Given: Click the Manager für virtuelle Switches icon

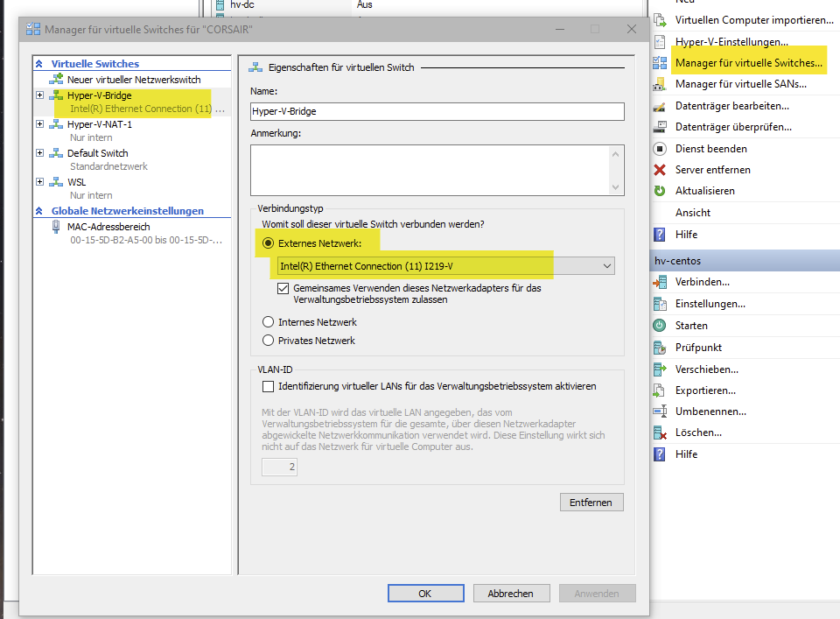Looking at the screenshot, I should click(x=660, y=63).
